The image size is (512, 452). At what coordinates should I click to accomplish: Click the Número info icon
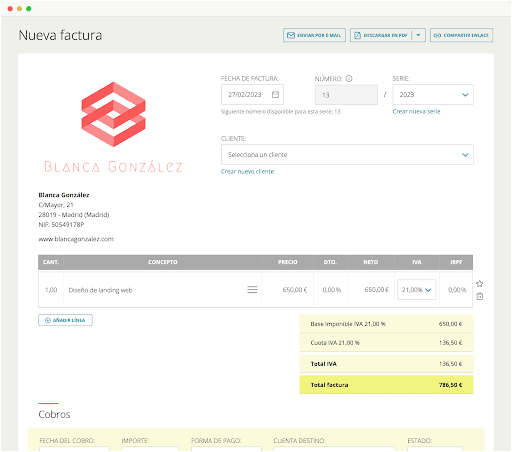[x=349, y=79]
